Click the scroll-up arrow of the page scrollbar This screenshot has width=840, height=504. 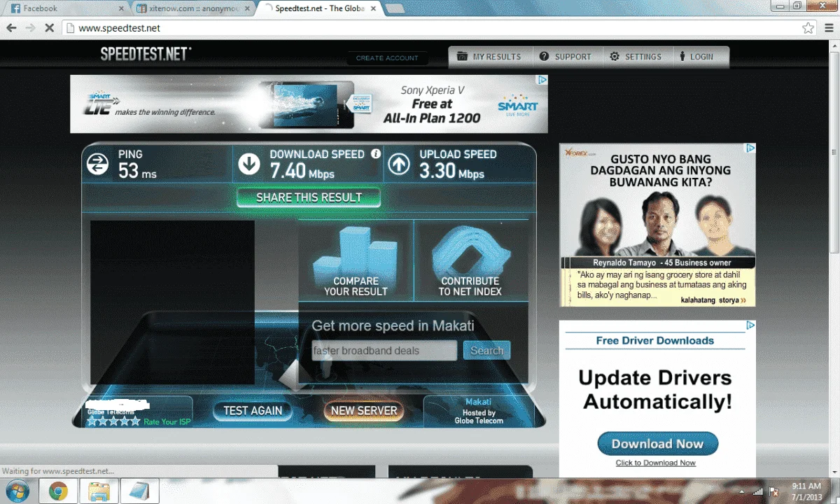pyautogui.click(x=834, y=44)
